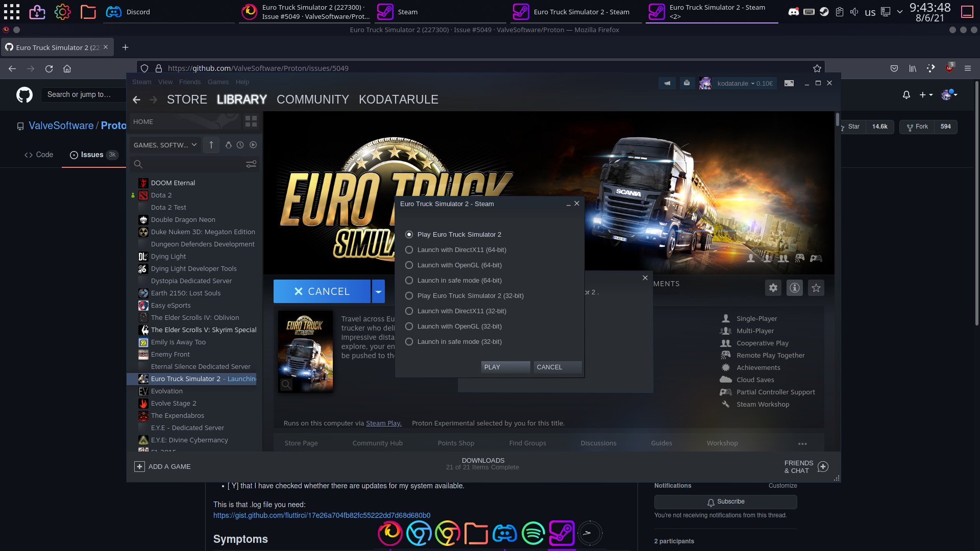Enter Steam Big Picture mode
Viewport: 980px width, 551px height.
tap(789, 83)
